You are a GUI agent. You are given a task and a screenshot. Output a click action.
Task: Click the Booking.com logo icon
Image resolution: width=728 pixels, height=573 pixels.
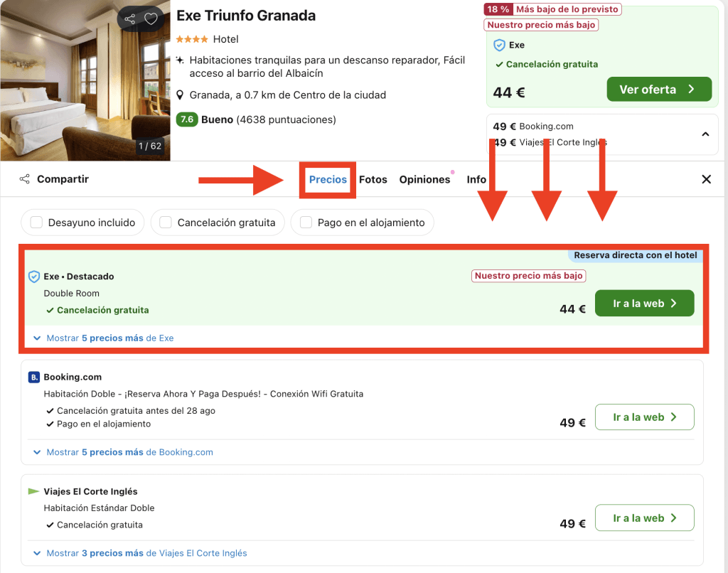click(33, 377)
